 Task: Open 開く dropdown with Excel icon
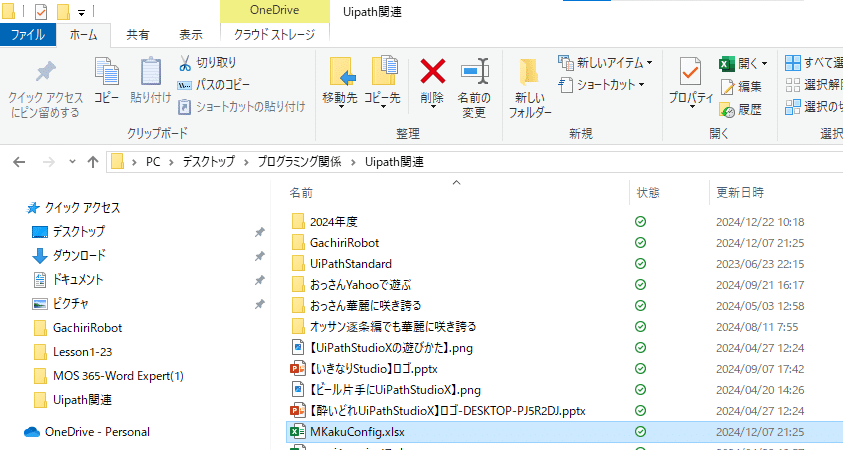(743, 63)
